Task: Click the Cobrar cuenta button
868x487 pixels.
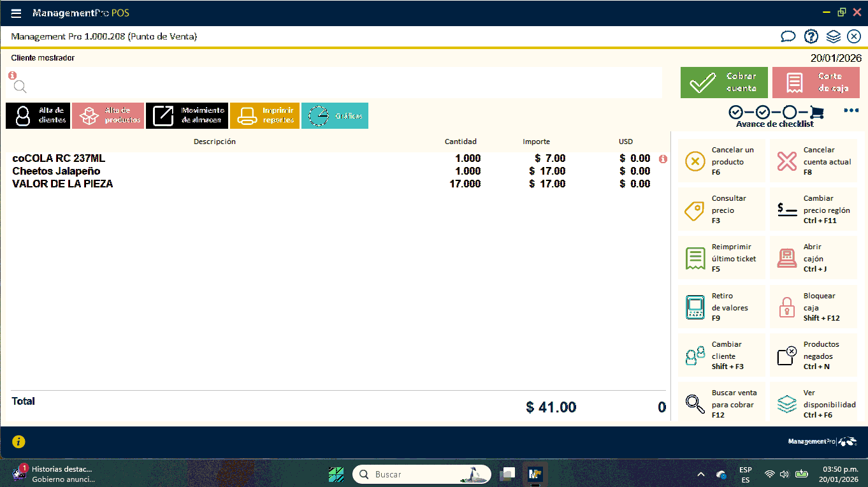Action: pos(724,83)
